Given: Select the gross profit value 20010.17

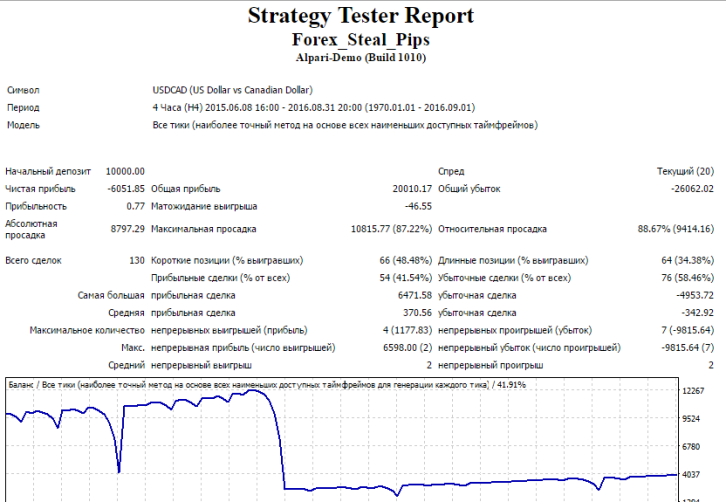Looking at the screenshot, I should pos(411,188).
